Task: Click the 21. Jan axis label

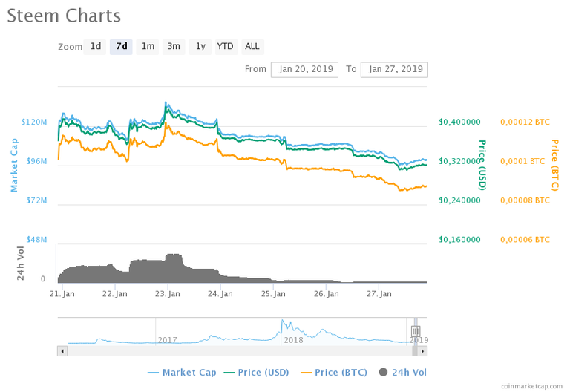Action: 62,294
